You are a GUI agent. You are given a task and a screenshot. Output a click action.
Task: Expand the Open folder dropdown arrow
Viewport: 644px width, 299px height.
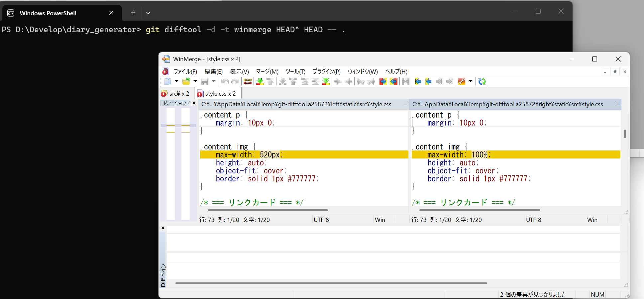click(x=195, y=81)
